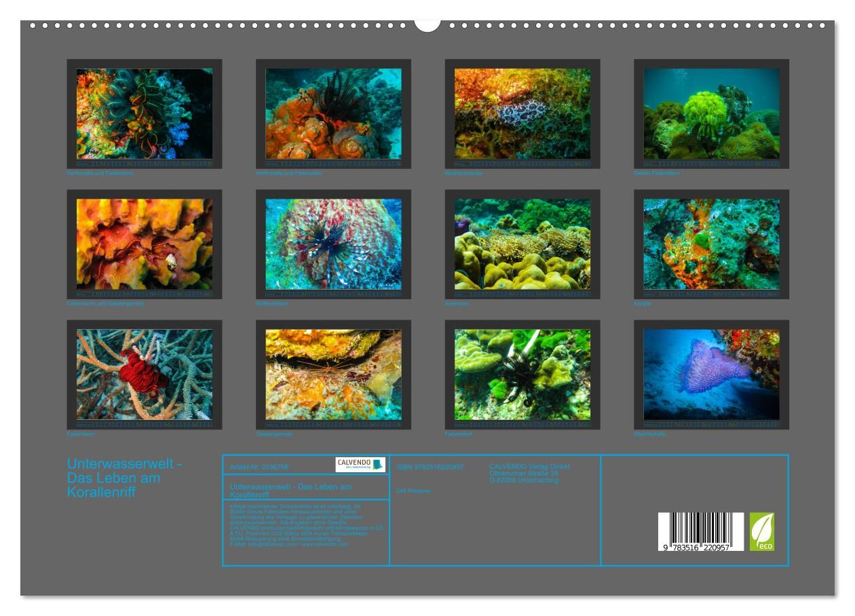Select the yellow feather star thumbnail

[x=711, y=113]
